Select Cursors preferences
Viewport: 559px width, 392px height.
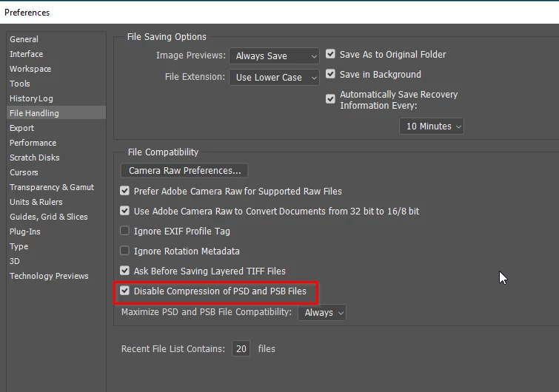click(24, 172)
